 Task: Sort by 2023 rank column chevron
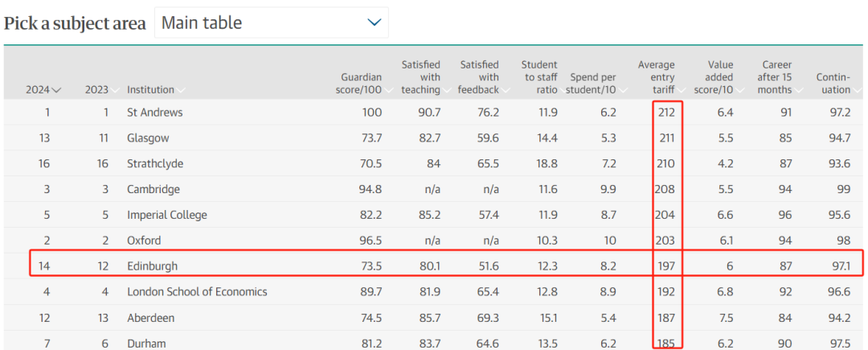[115, 90]
